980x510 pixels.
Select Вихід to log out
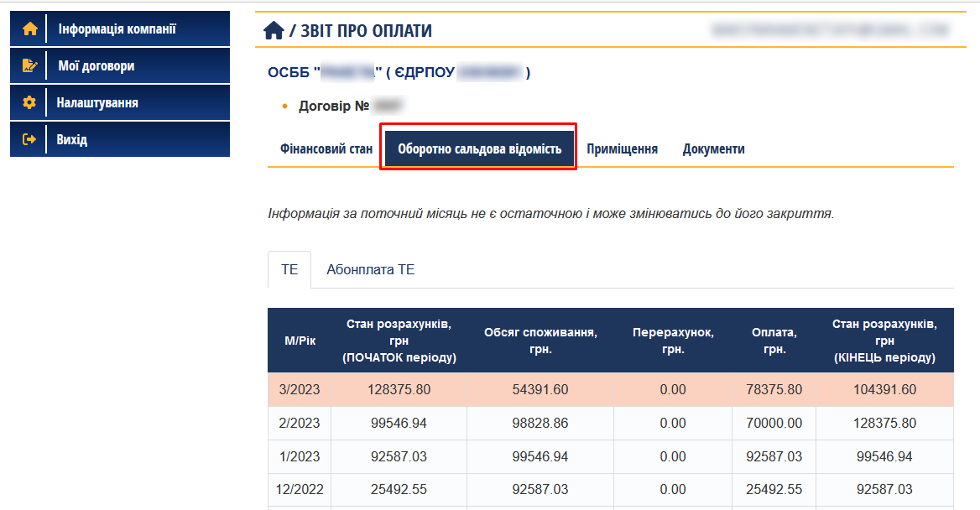point(72,140)
